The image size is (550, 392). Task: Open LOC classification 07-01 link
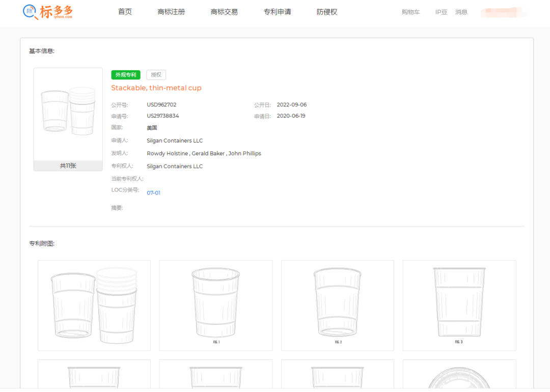tap(153, 193)
